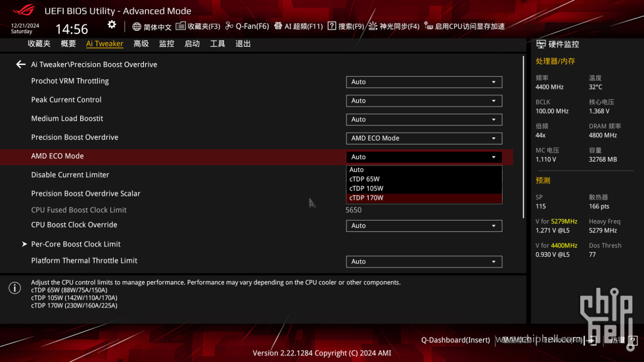The image size is (644, 362).
Task: Click the 5650 boost clock value
Action: tap(354, 210)
